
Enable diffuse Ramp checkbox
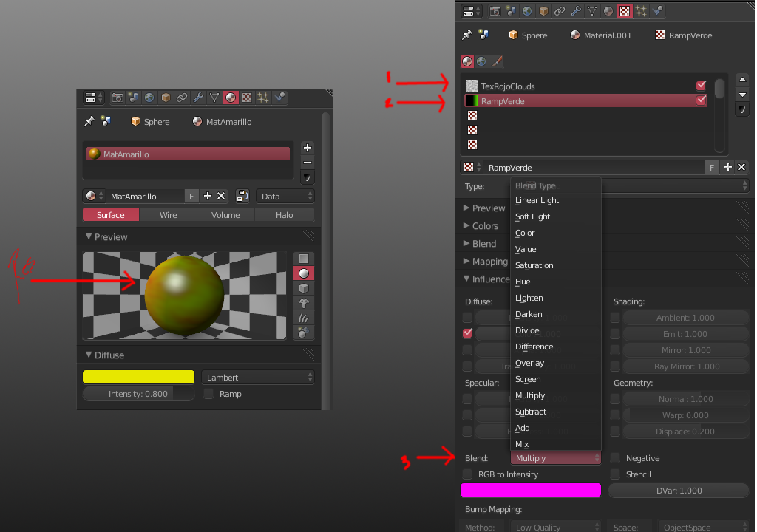click(208, 394)
